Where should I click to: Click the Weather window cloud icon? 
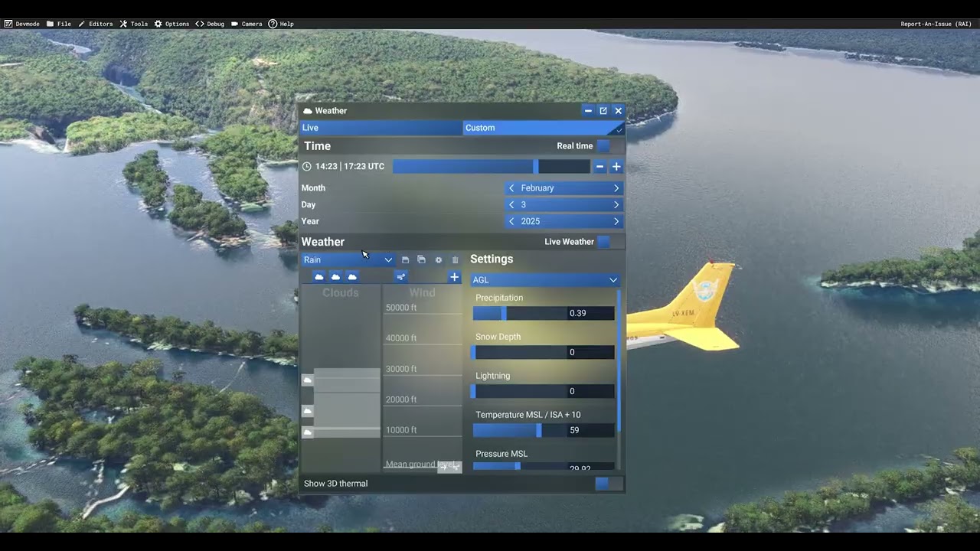point(308,112)
